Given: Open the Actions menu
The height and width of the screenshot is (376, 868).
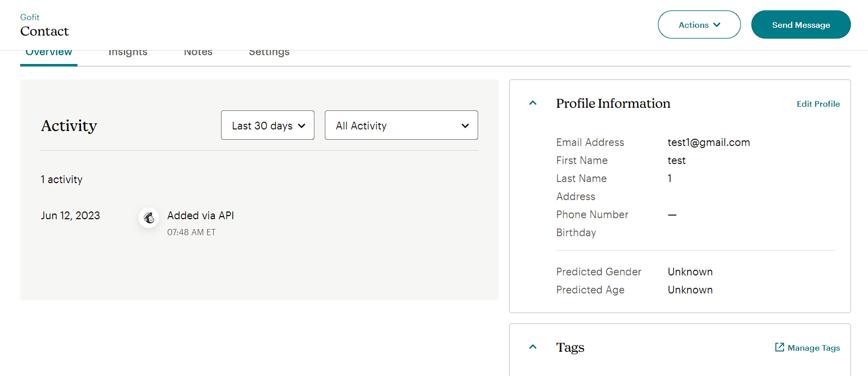Looking at the screenshot, I should pyautogui.click(x=699, y=24).
